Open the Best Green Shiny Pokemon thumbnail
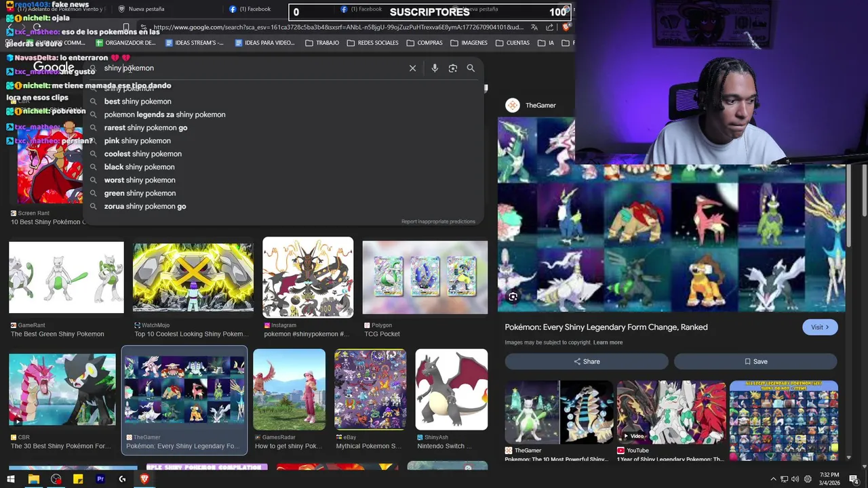Viewport: 868px width, 488px height. (66, 277)
